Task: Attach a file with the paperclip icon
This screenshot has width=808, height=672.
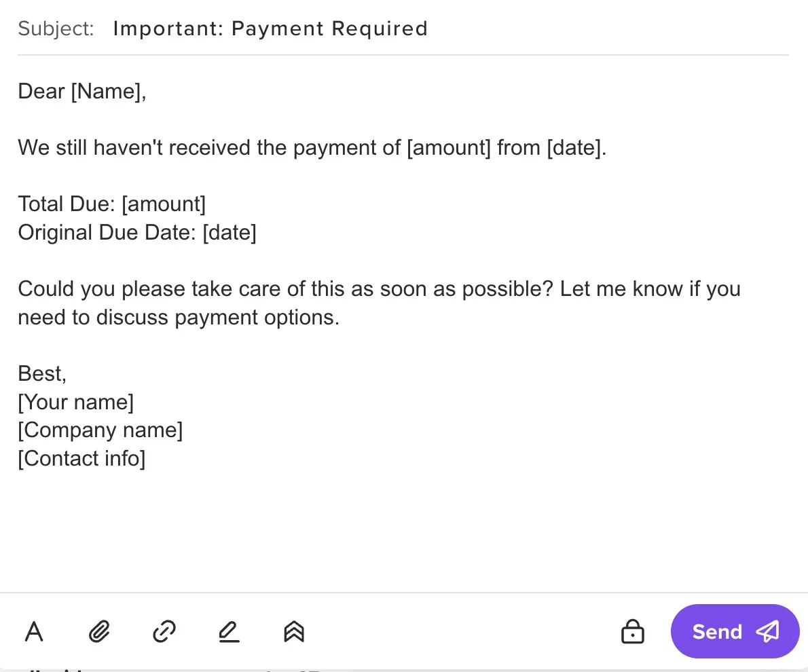Action: click(98, 631)
